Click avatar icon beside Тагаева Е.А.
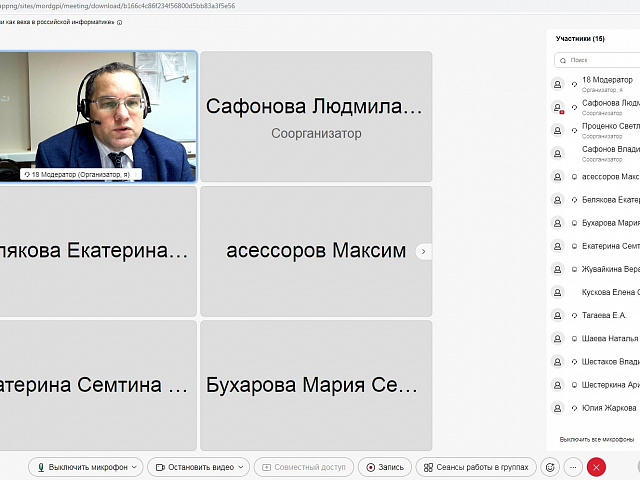 [x=558, y=315]
